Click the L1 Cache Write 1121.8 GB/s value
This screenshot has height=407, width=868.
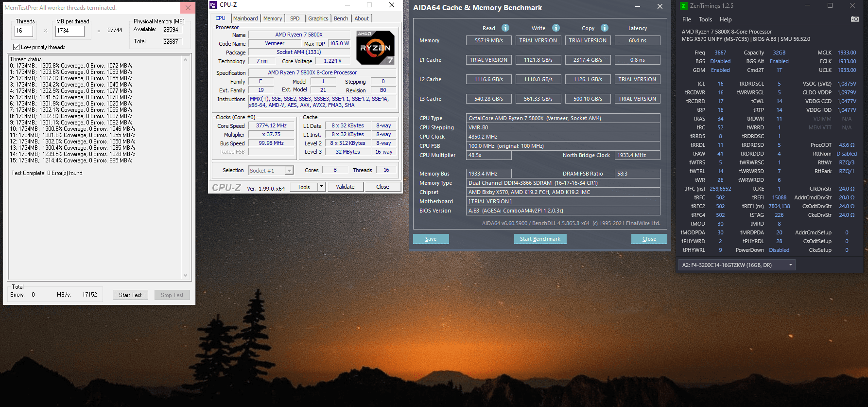point(538,60)
